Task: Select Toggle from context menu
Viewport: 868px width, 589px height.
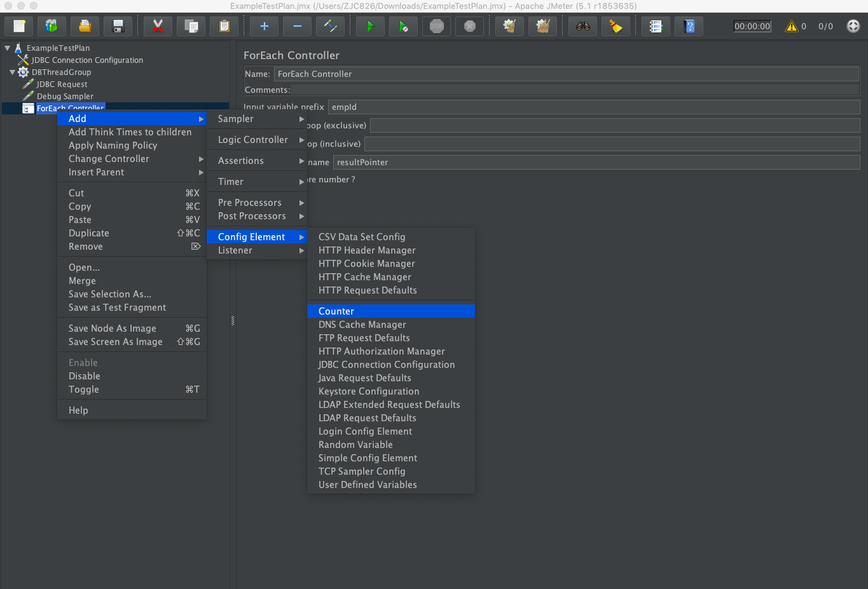Action: pos(132,389)
